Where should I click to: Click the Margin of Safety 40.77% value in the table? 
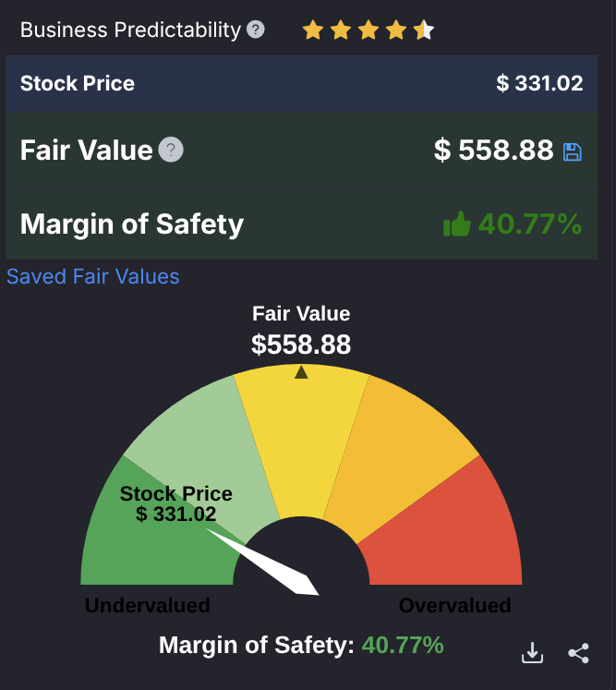(x=529, y=224)
